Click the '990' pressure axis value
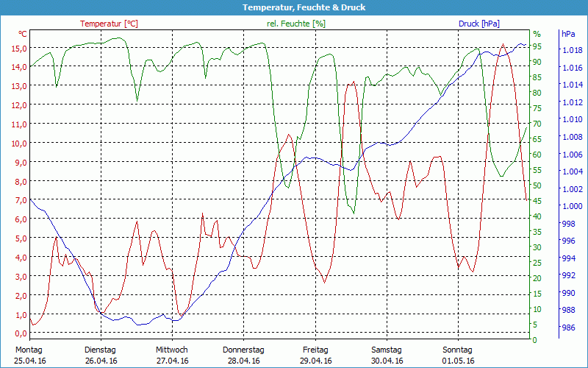This screenshot has height=368, width=588. [x=568, y=293]
